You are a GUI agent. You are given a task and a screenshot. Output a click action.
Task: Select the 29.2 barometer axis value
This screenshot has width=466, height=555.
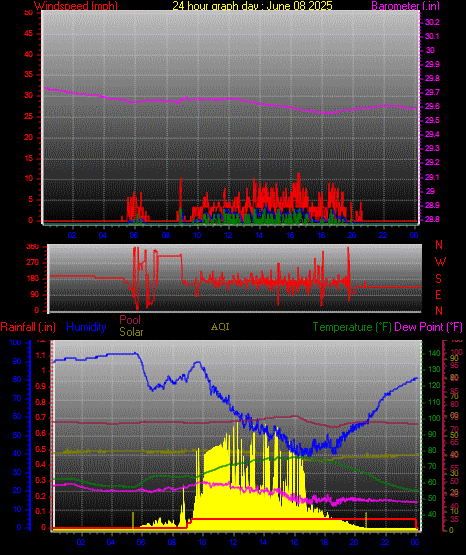432,162
